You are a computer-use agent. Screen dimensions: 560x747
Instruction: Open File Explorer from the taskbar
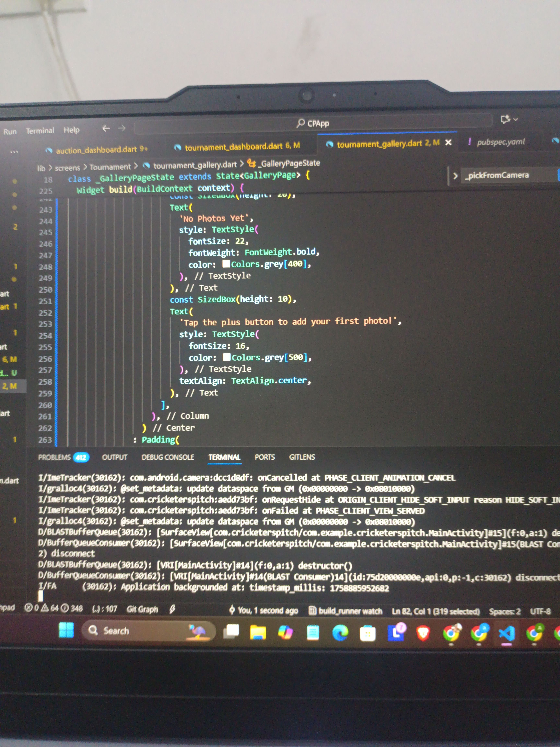pos(258,632)
